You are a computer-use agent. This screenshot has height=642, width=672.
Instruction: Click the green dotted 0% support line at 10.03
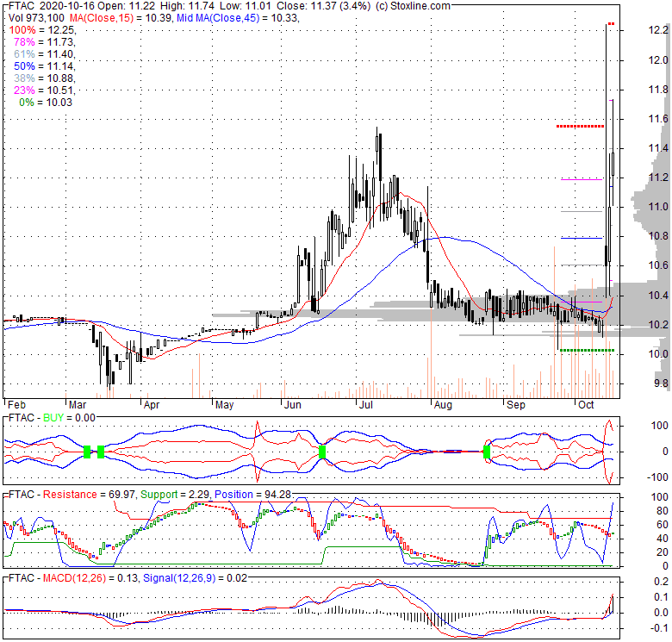588,351
